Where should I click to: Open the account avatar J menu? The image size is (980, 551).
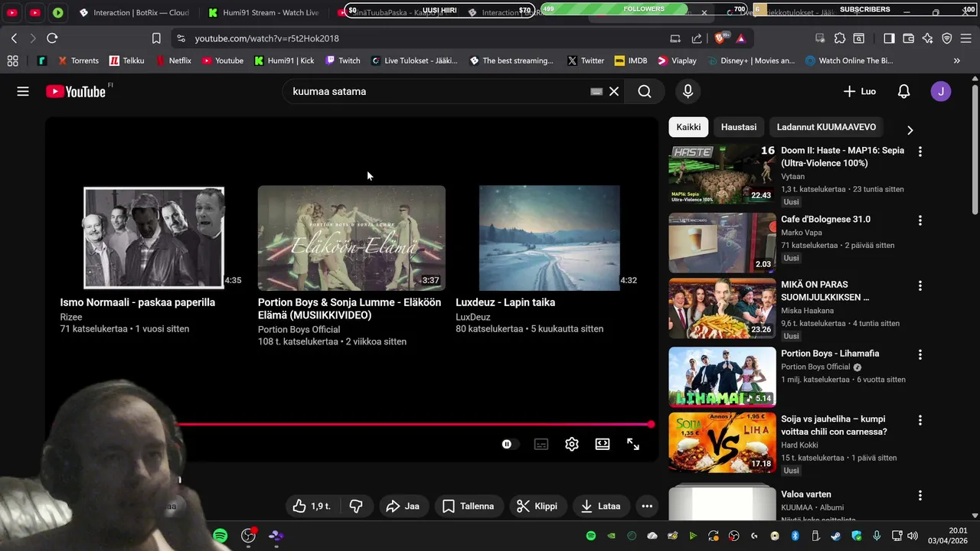[941, 91]
